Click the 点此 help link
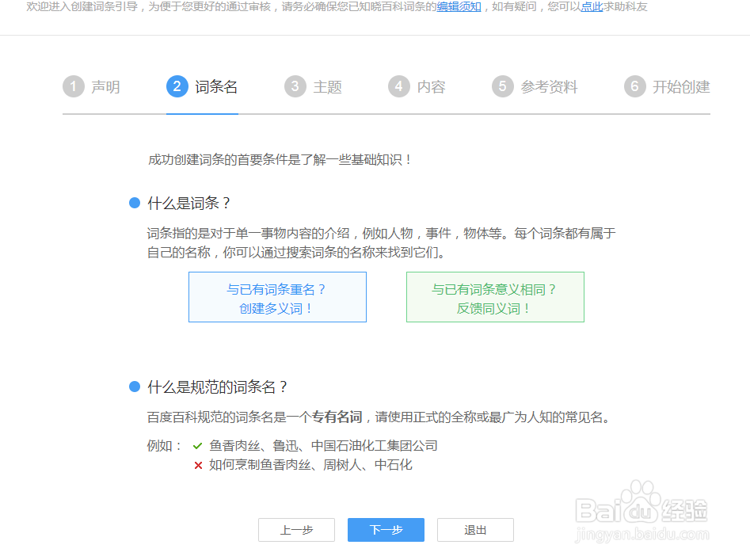Image resolution: width=750 pixels, height=560 pixels. tap(592, 6)
